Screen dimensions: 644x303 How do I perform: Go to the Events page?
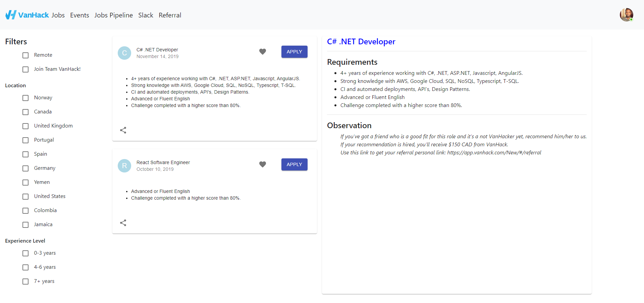tap(79, 15)
